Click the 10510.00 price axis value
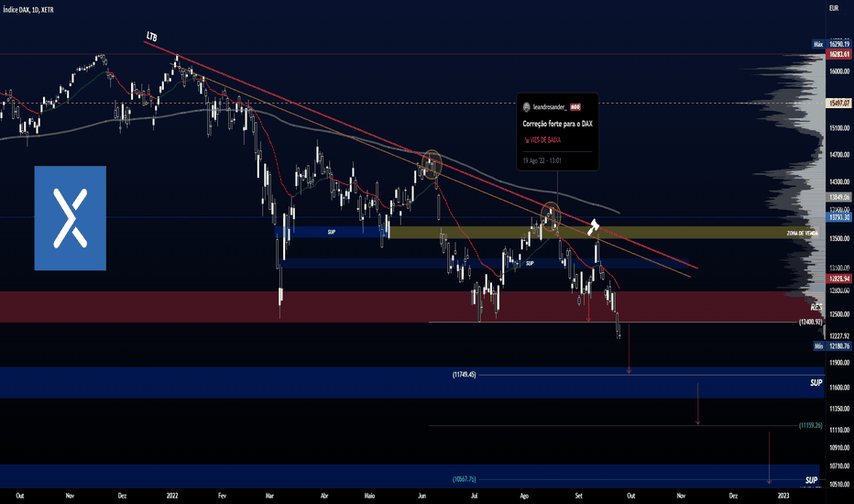 pyautogui.click(x=839, y=484)
